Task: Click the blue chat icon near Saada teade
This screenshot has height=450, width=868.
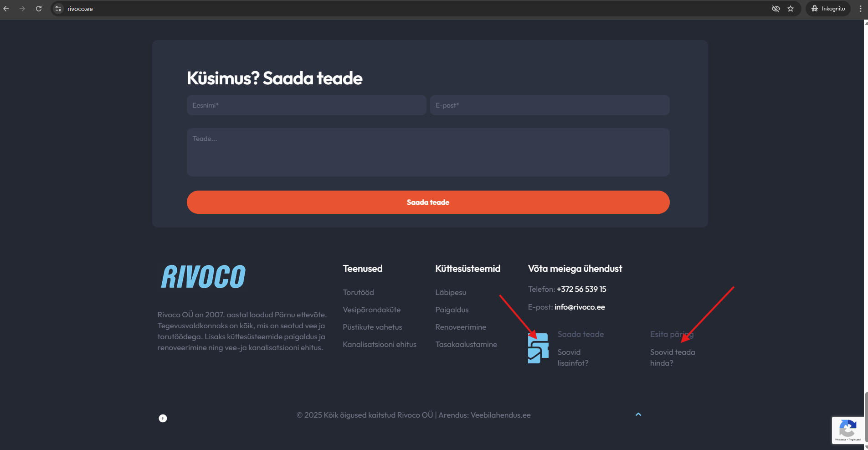Action: pos(538,348)
